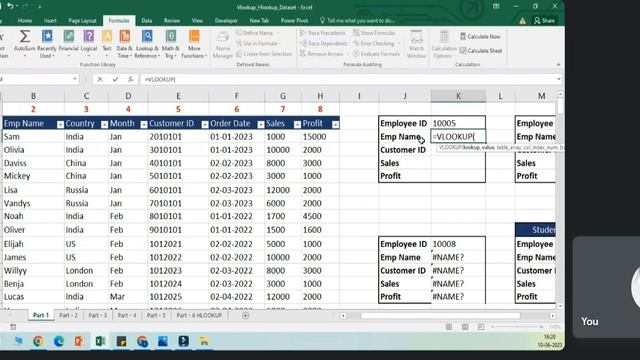Open the Review tab
Viewport: 640px width, 360px height.
(x=172, y=20)
